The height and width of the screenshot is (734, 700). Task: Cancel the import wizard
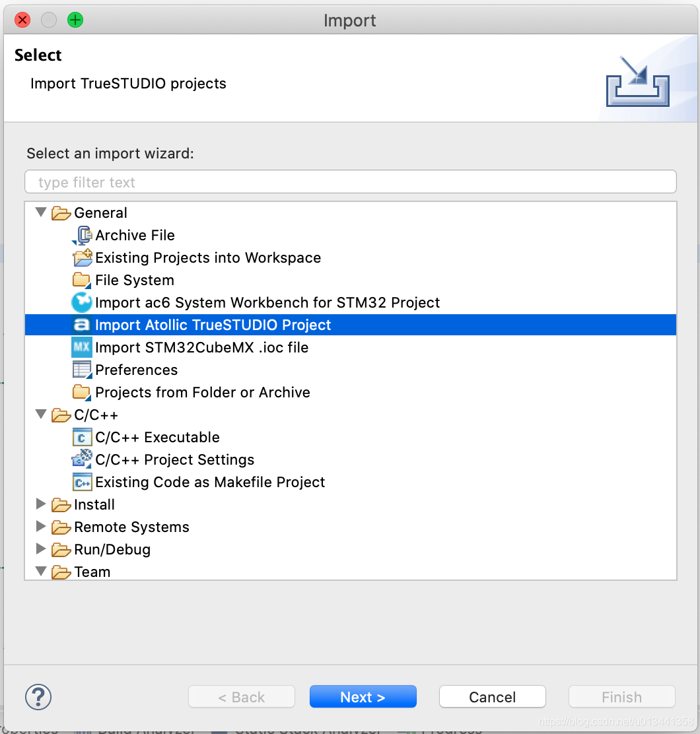click(492, 696)
